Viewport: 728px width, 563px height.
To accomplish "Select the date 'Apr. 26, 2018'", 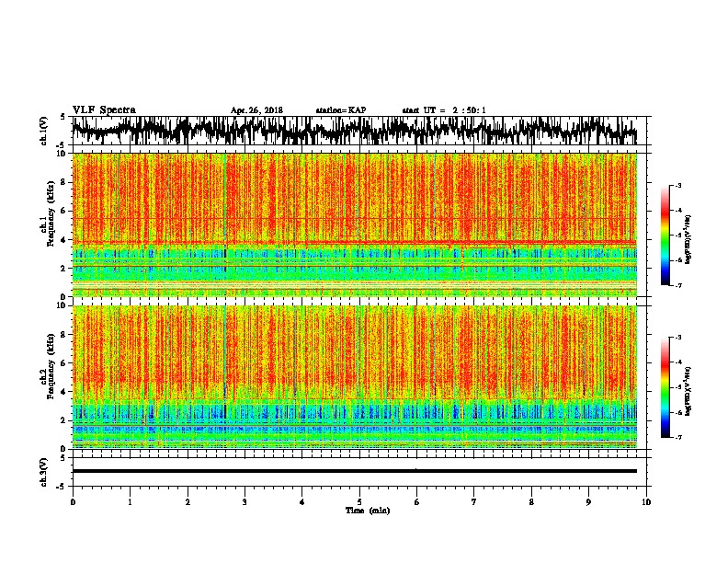I will pyautogui.click(x=256, y=110).
